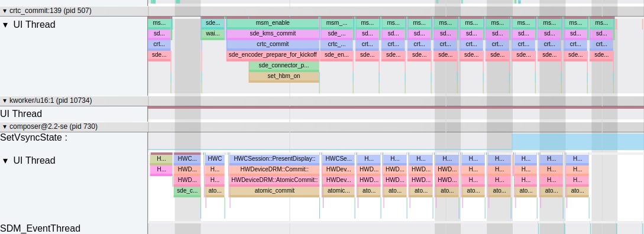Select the sde_en... slice
Image resolution: width=644 pixels, height=234 pixels.
click(337, 55)
